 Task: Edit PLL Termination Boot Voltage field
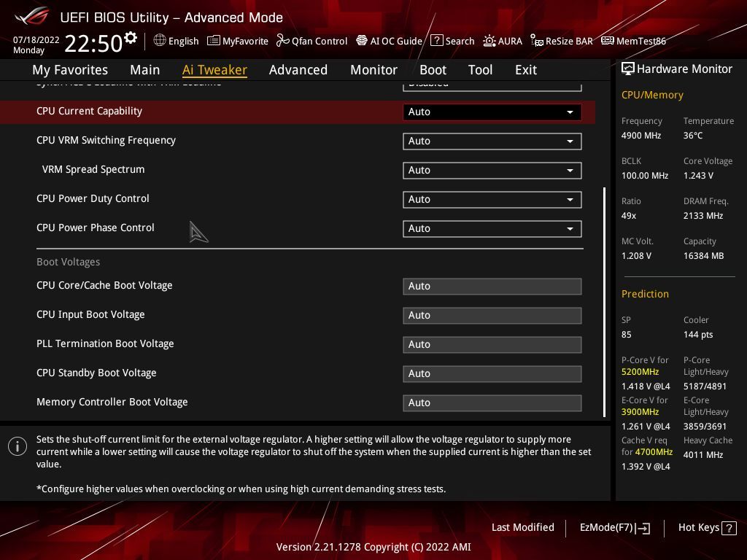(x=492, y=344)
